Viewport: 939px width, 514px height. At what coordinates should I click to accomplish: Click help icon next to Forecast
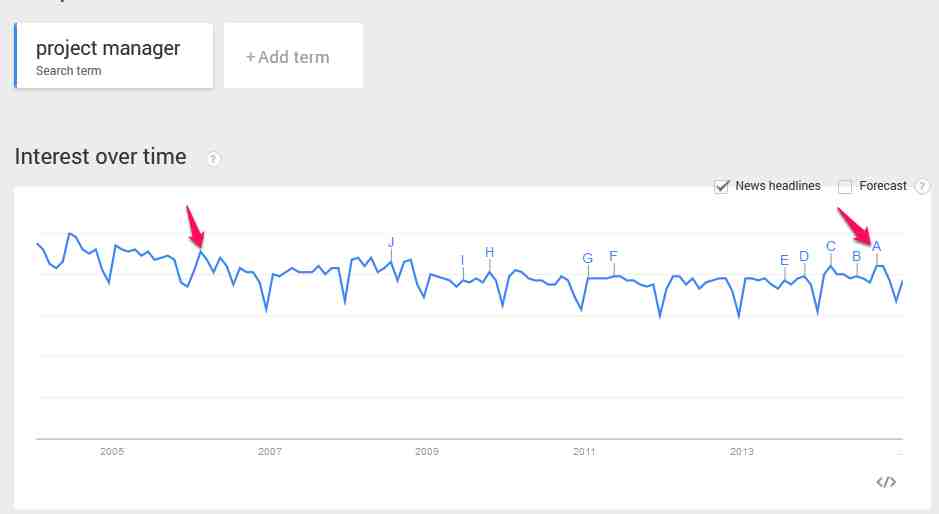coord(922,186)
